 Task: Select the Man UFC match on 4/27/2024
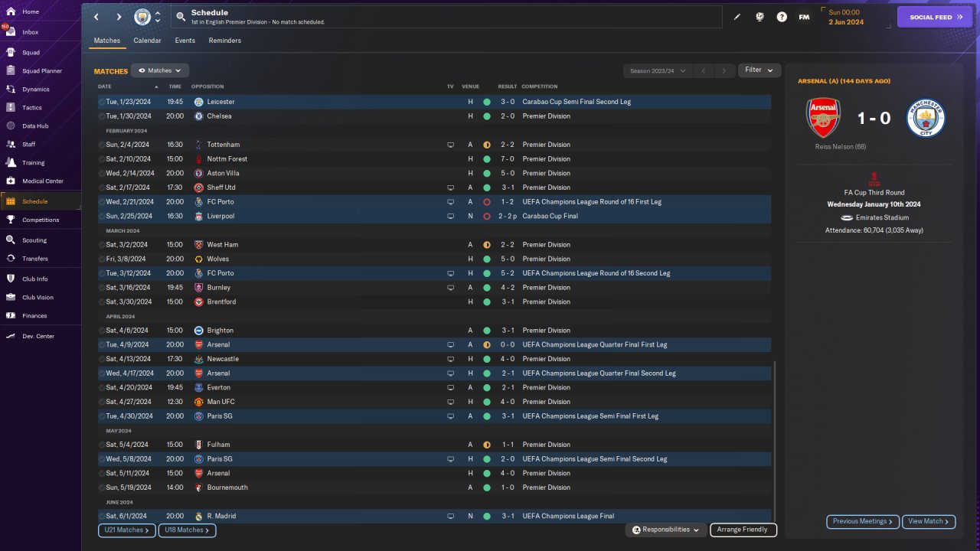pos(434,402)
